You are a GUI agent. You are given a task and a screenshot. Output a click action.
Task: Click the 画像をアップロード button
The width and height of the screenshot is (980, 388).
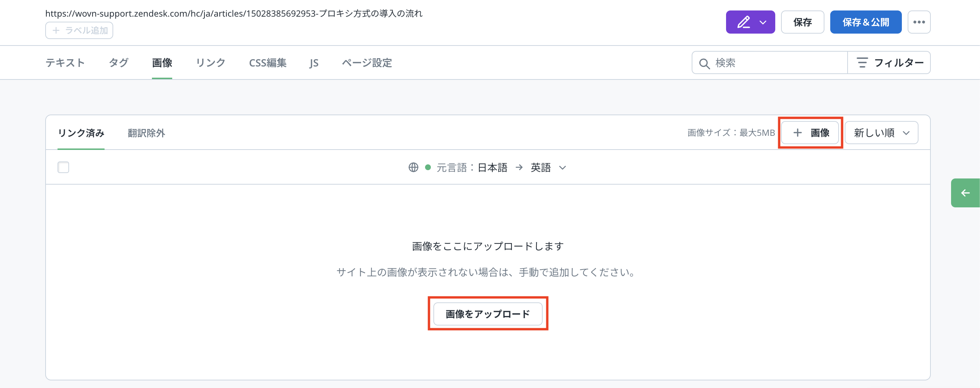click(488, 314)
